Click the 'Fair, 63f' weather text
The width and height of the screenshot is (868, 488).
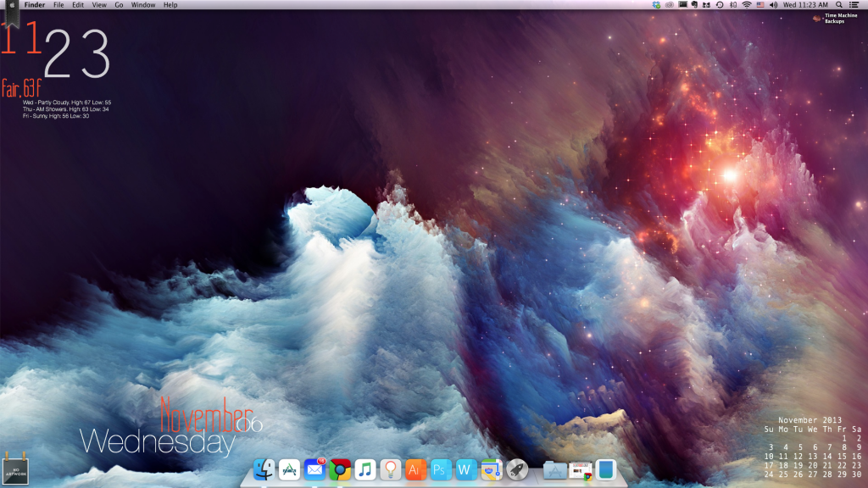coord(21,88)
